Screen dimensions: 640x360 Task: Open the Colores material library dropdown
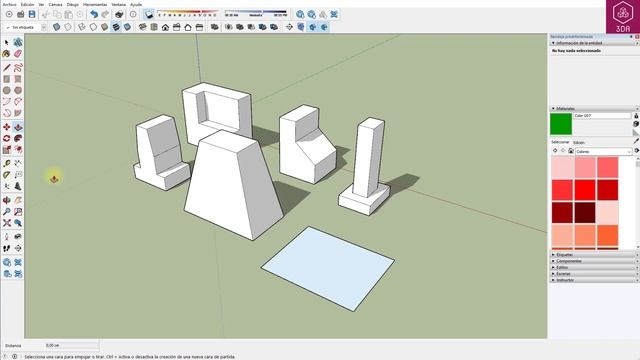pos(604,151)
